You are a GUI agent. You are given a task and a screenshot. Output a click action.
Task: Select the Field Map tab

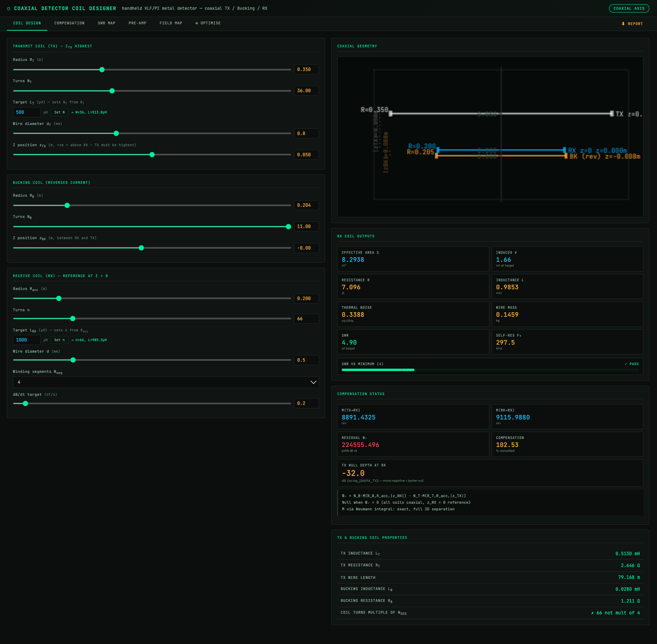click(171, 23)
